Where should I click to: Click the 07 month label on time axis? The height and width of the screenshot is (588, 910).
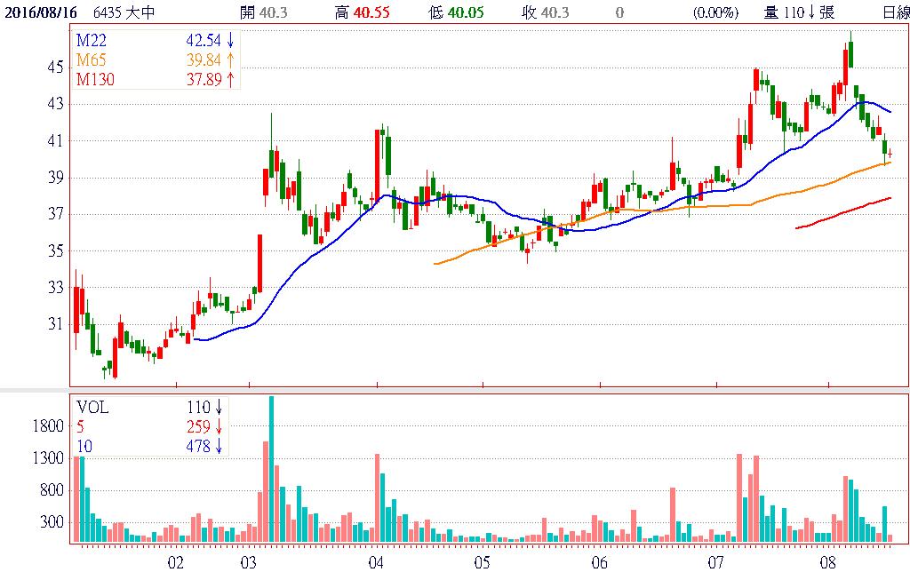[716, 563]
